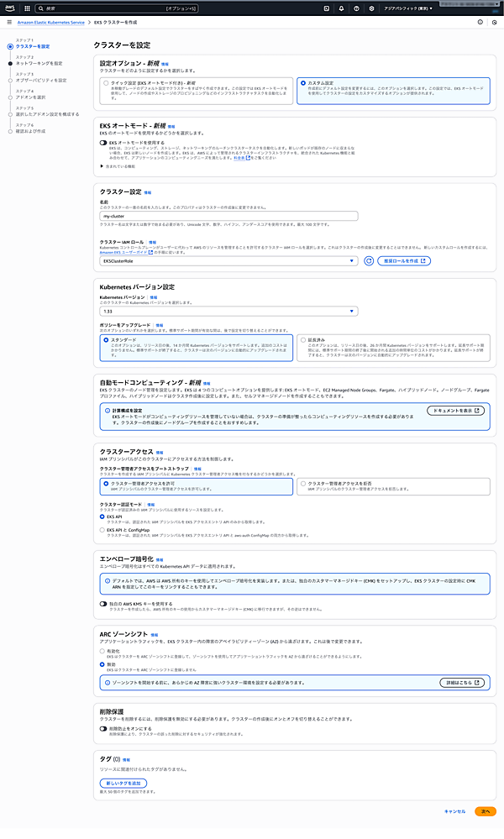Toggle EKS Auto Mode switch

104,142
